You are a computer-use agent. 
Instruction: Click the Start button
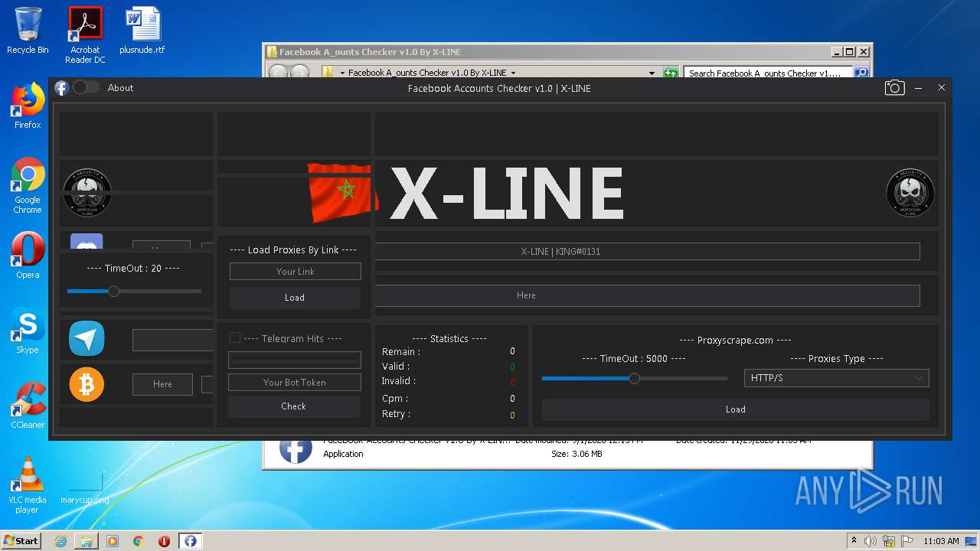pos(21,540)
